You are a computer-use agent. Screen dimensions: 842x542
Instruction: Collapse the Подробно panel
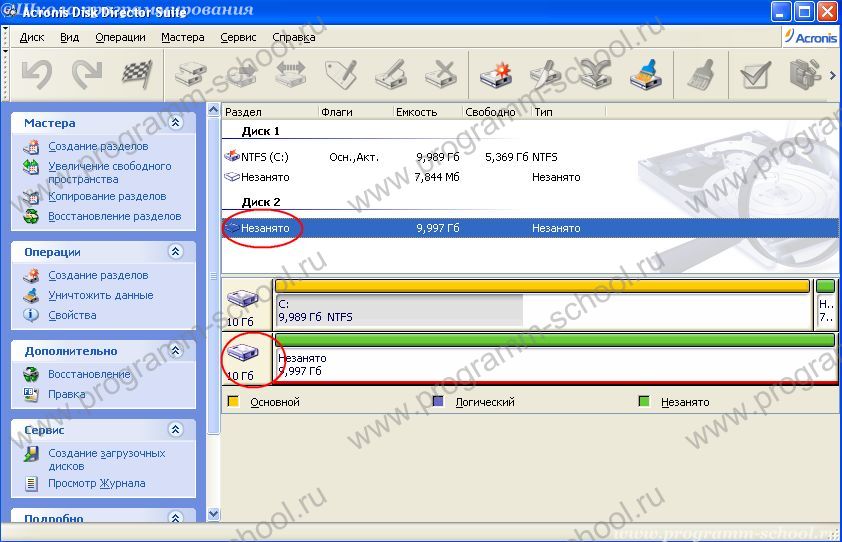[x=176, y=517]
